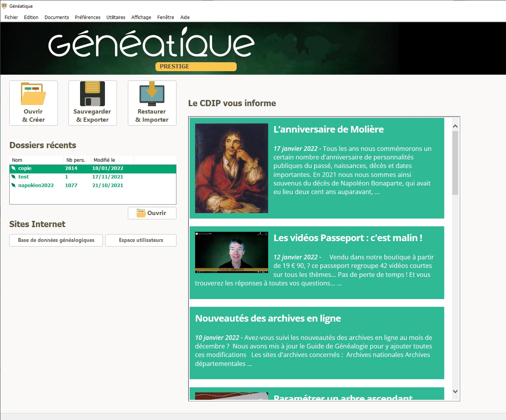Click the Ouvrir & Créer folder icon

(33, 94)
